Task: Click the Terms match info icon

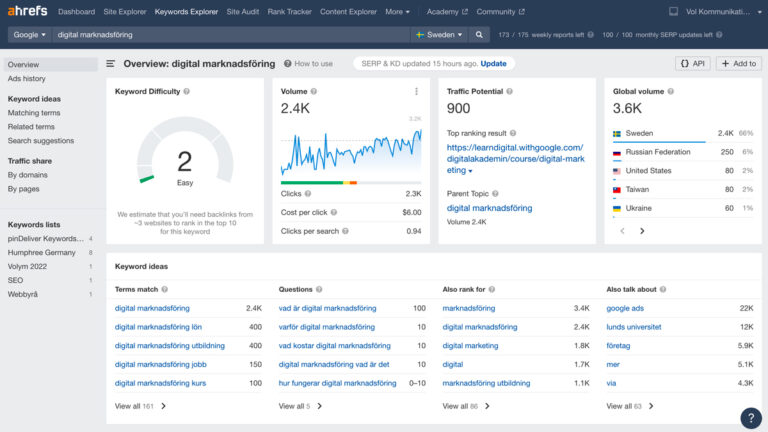Action: [x=165, y=289]
